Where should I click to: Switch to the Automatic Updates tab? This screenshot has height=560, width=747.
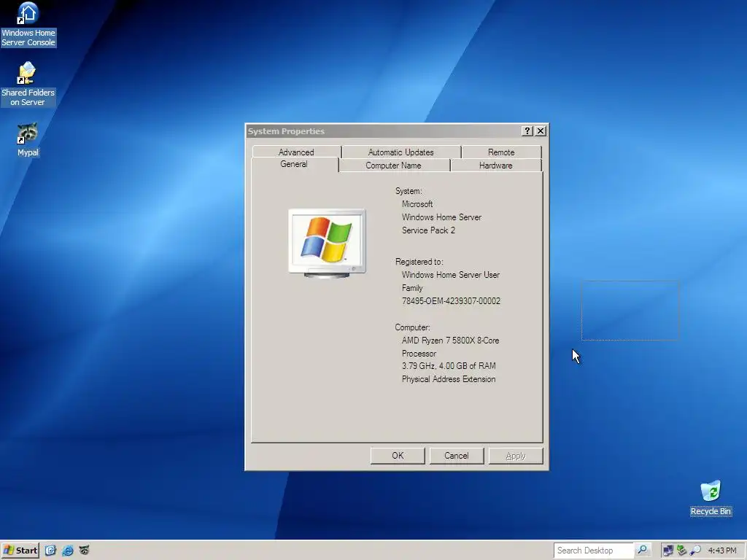click(401, 152)
